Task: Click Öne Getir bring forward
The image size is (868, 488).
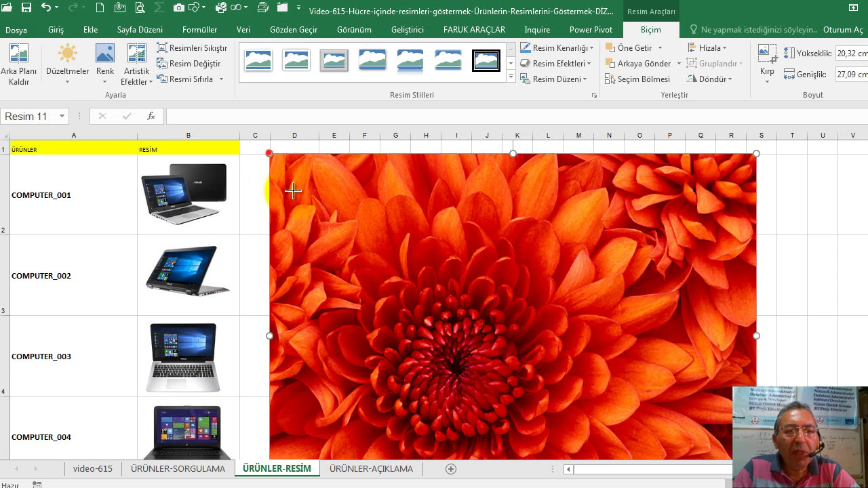Action: (629, 48)
